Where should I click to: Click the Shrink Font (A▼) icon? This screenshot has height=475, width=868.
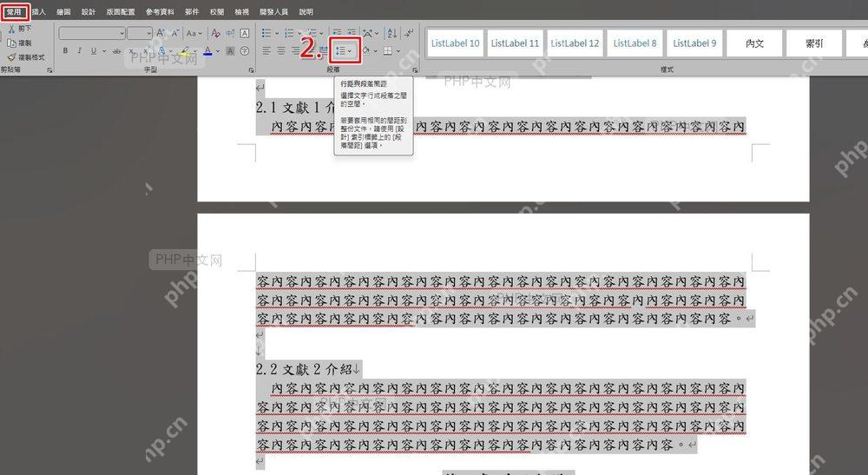tap(175, 33)
